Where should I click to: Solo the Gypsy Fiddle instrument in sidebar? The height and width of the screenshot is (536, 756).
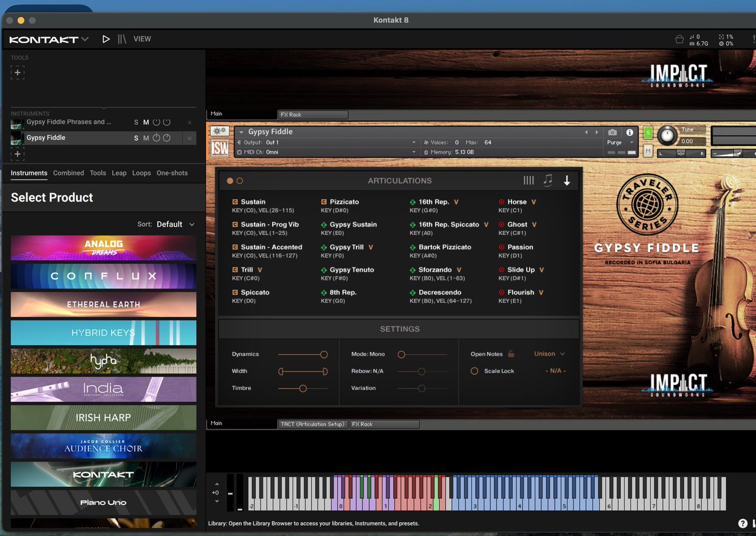(136, 138)
